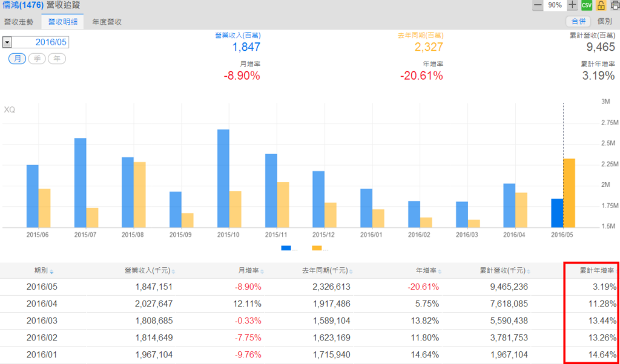
Task: Sort by 營業收入(千元) column
Action: coord(150,271)
